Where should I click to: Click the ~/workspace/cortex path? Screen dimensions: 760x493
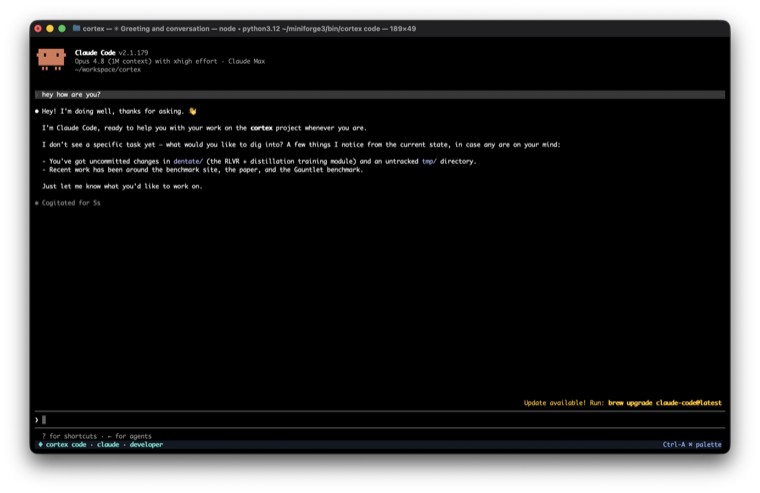coord(108,69)
